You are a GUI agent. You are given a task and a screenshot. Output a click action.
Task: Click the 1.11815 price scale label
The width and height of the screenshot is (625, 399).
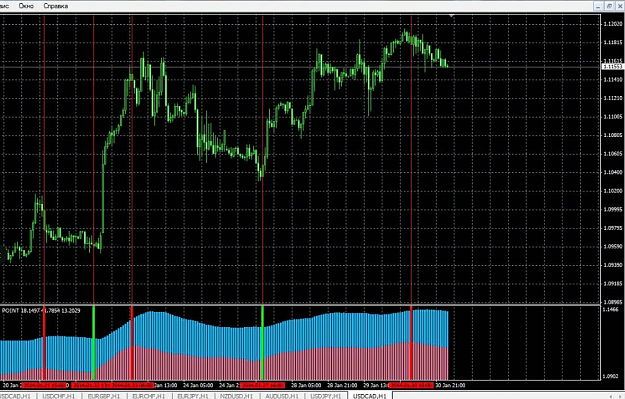[x=613, y=43]
